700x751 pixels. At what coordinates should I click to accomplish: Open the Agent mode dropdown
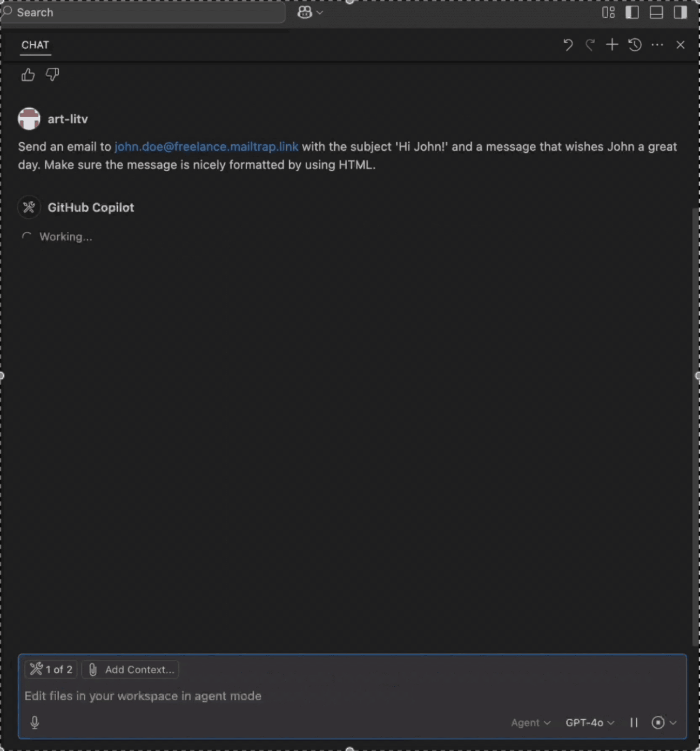tap(530, 722)
